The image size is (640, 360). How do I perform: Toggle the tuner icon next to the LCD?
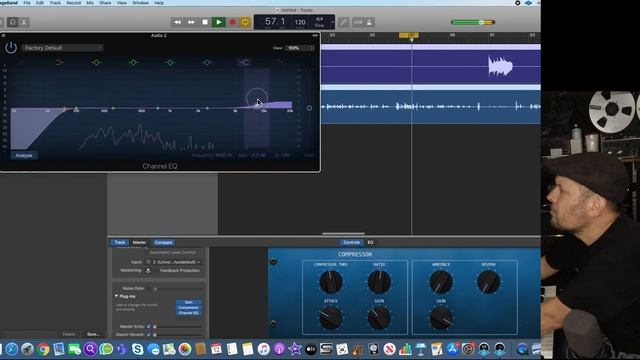pyautogui.click(x=343, y=22)
